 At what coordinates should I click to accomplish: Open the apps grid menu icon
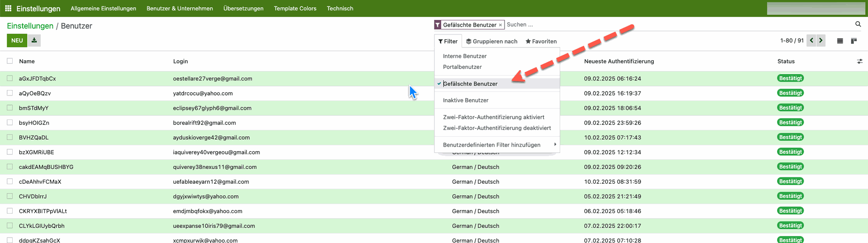(x=8, y=8)
